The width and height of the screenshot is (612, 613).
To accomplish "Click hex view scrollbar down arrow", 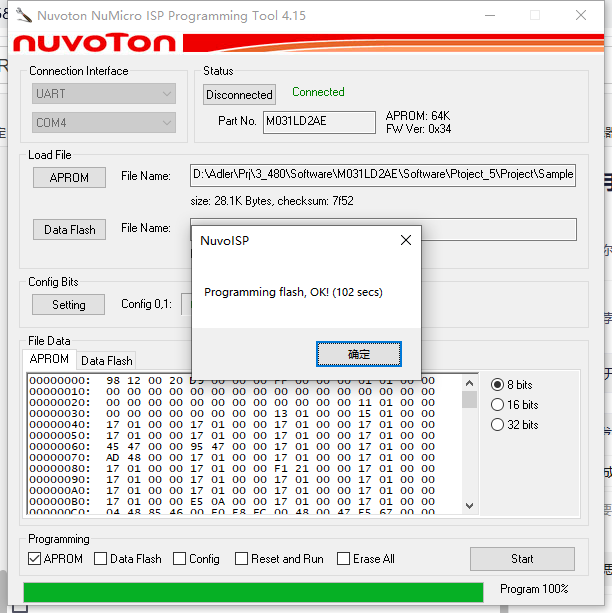I will pos(469,505).
